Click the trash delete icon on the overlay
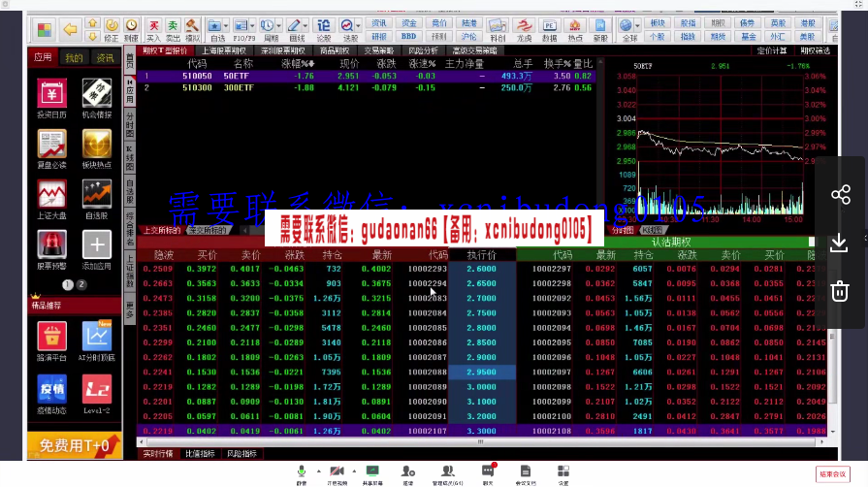868x487 pixels. (x=840, y=291)
